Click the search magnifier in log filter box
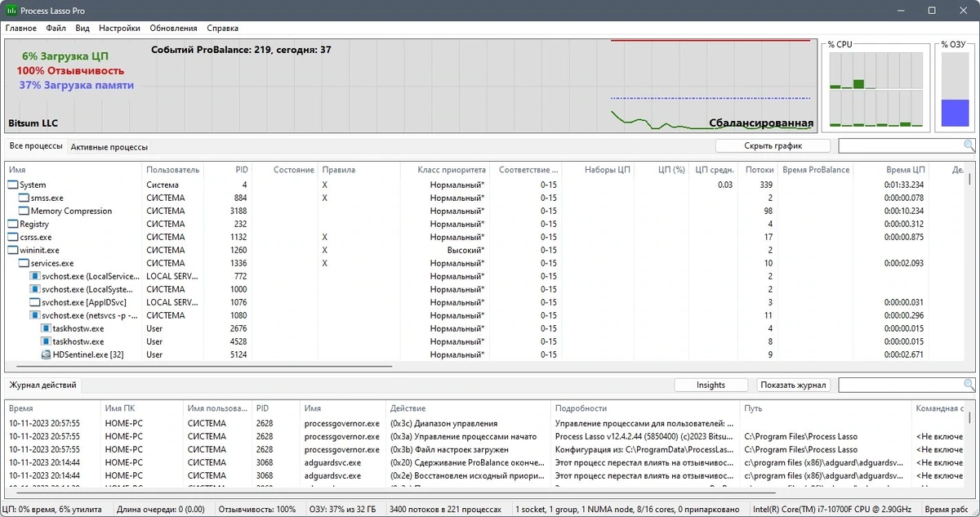Viewport: 980px width, 517px height. [x=969, y=385]
